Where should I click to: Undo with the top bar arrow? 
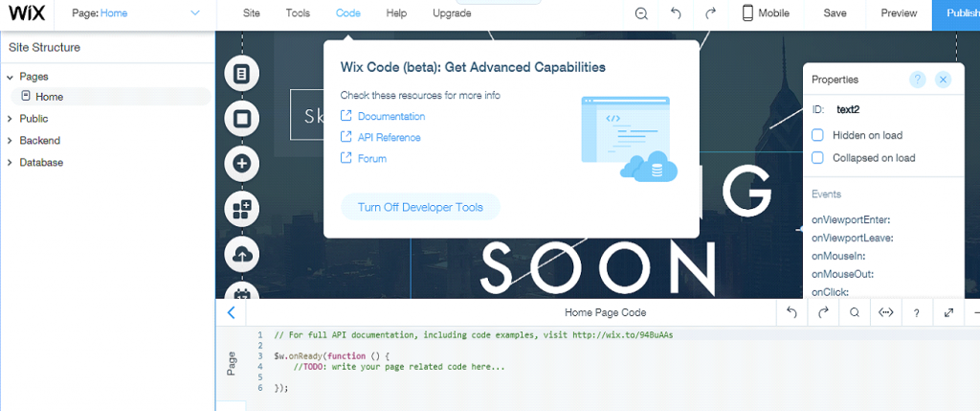(676, 13)
